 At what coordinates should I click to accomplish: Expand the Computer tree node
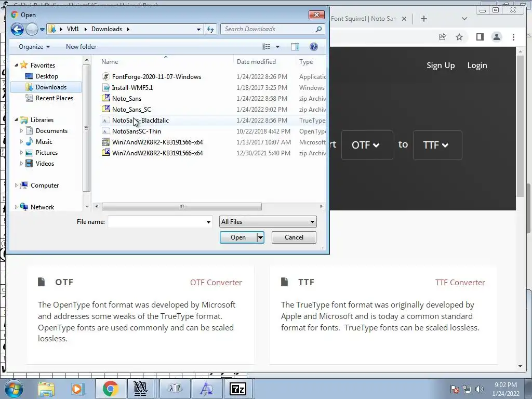pos(16,185)
